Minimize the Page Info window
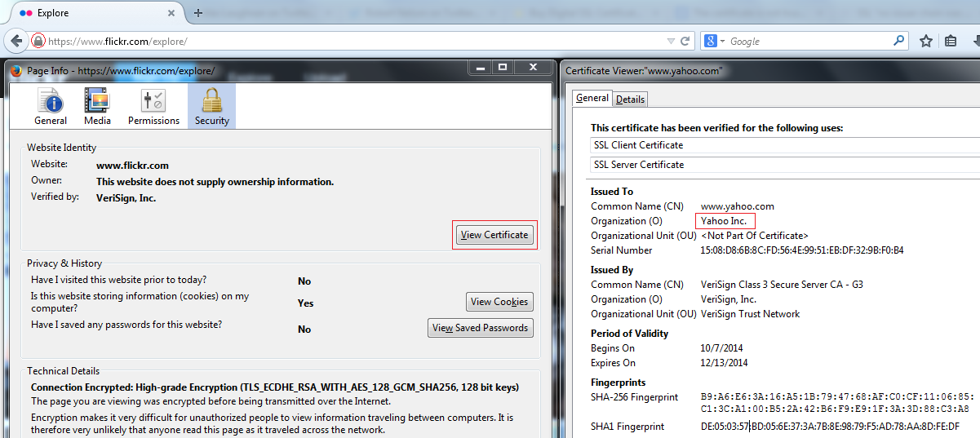The height and width of the screenshot is (438, 980). pos(480,67)
